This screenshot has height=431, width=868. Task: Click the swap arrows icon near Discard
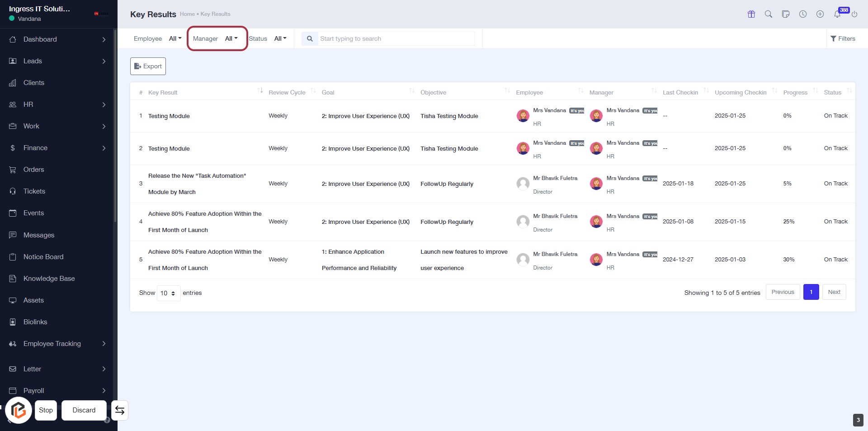click(120, 410)
